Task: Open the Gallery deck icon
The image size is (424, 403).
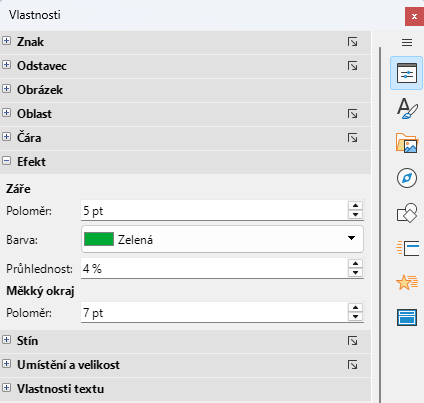Action: click(407, 143)
